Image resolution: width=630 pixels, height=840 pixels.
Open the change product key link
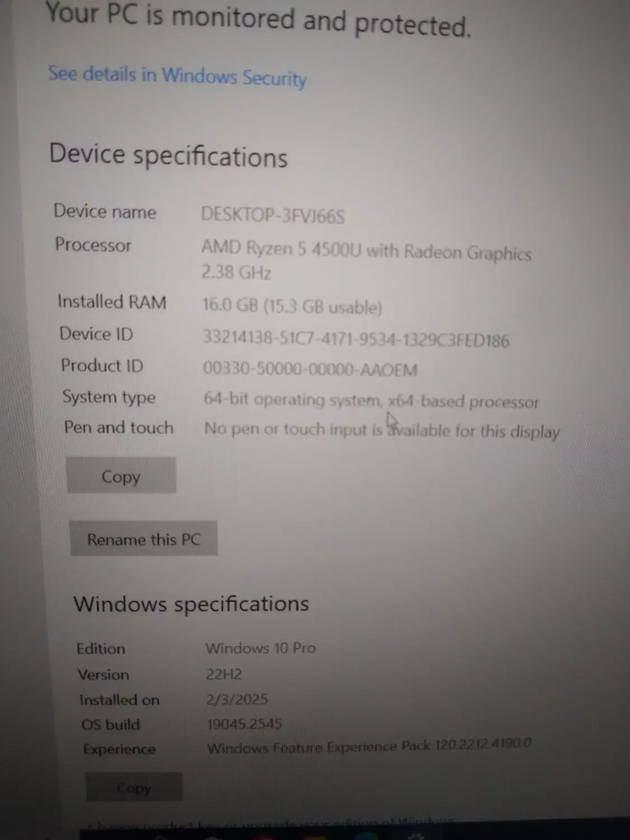tap(272, 824)
